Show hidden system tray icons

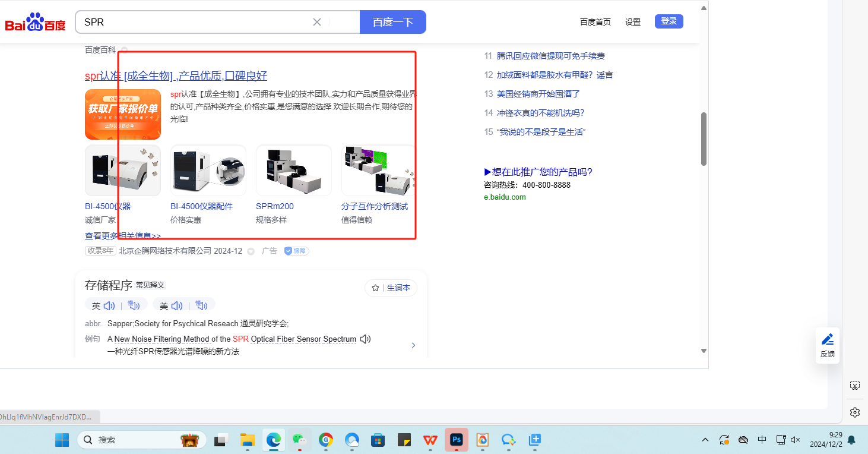(x=705, y=440)
